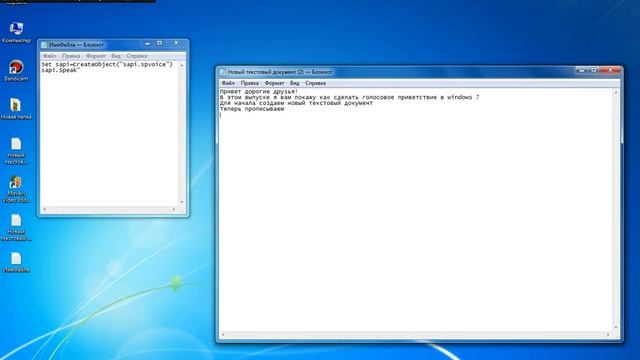Click the line beginning 'В этом выпуске'
Viewport: 640px width, 360px height.
[x=349, y=98]
